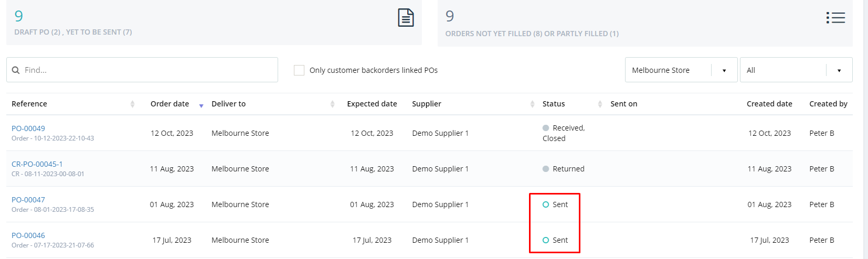Click the Draft PO summary card
The height and width of the screenshot is (259, 868).
click(214, 23)
